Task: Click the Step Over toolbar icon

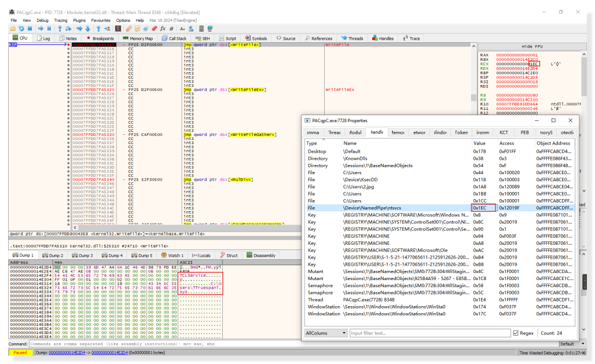Action: [69, 28]
